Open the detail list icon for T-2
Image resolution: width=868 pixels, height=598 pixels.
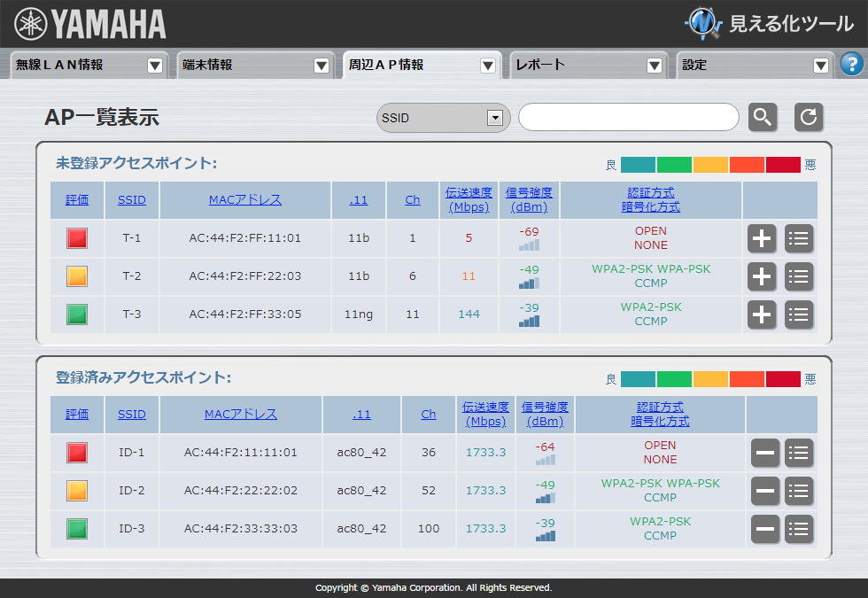coord(798,276)
